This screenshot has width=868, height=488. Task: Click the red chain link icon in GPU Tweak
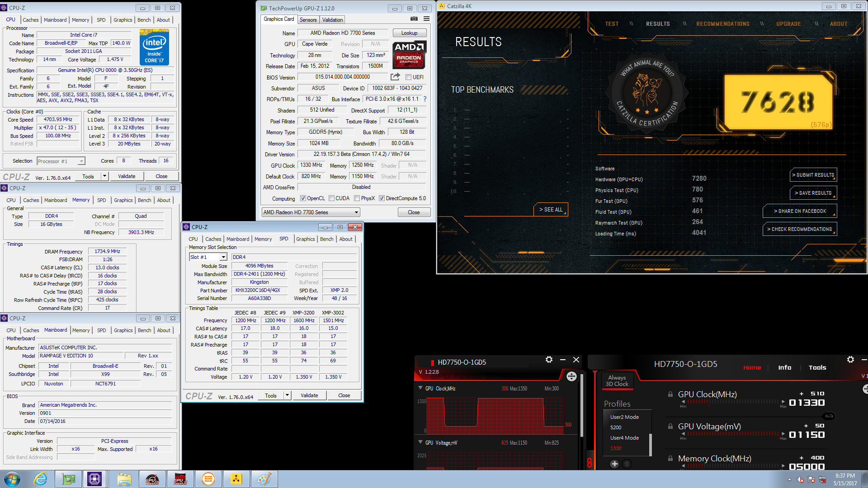pos(590,462)
